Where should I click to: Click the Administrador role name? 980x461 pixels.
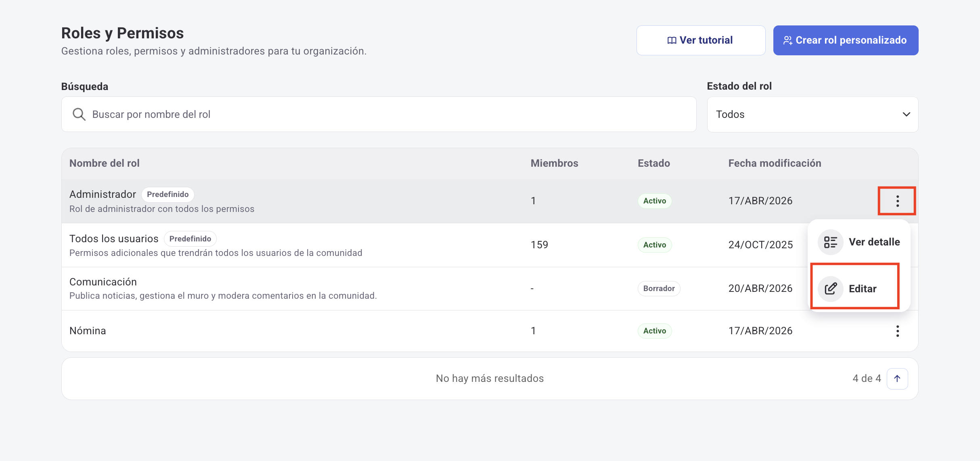coord(103,195)
